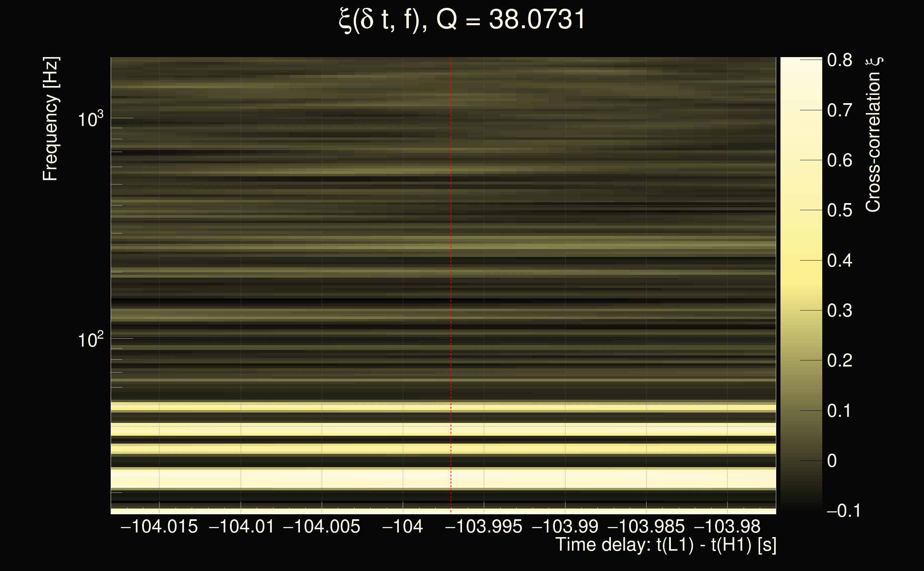The width and height of the screenshot is (924, 571).
Task: Click the 0.2 tick label on the colorbar
Action: pyautogui.click(x=839, y=361)
